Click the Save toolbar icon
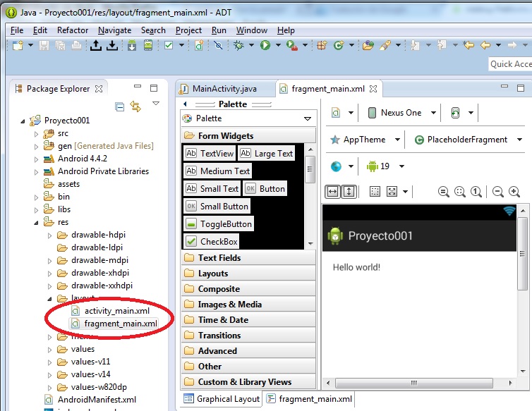Screen dimensions: 532x411 pyautogui.click(x=44, y=45)
